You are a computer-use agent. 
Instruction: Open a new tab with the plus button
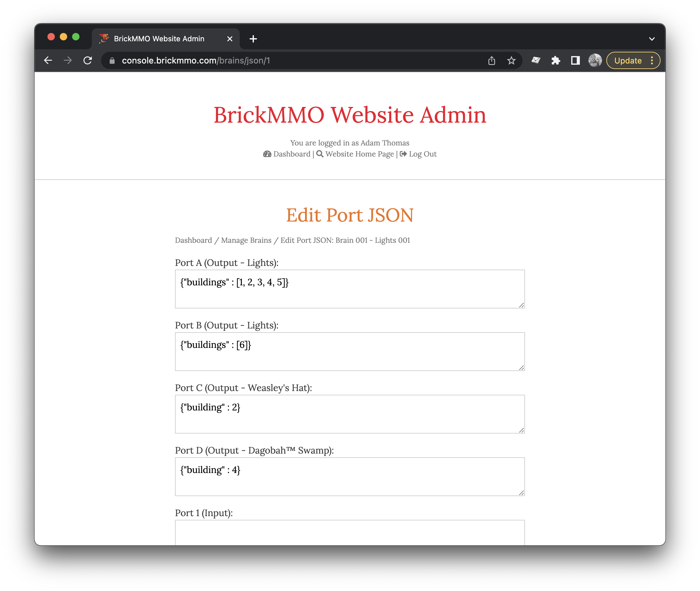coord(253,39)
